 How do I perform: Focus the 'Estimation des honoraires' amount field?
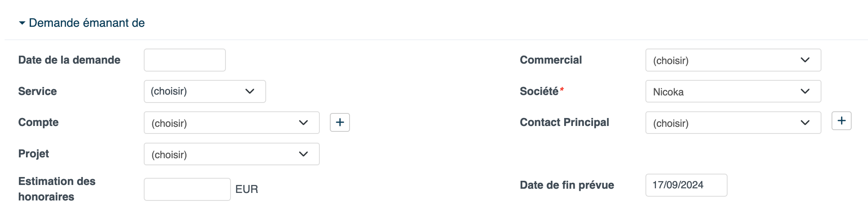pos(187,190)
